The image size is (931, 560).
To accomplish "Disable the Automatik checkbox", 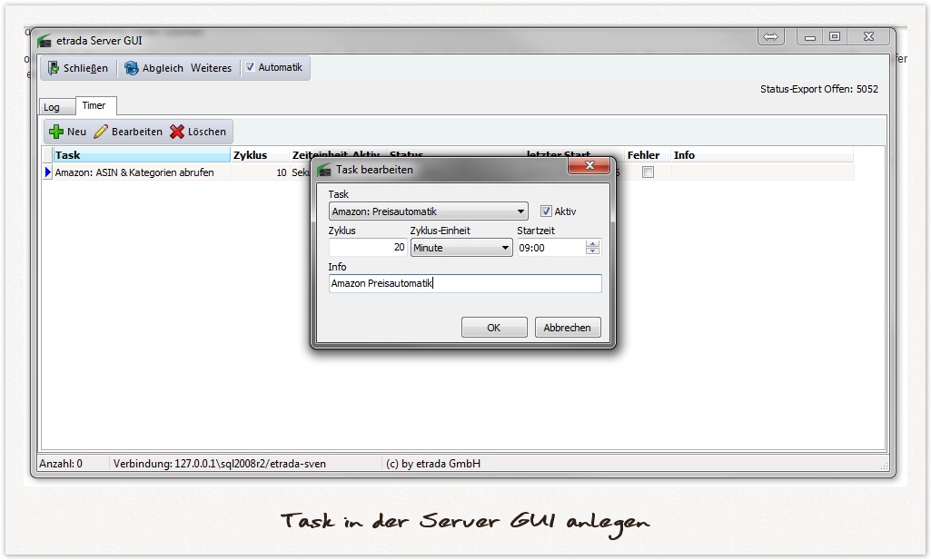I will [250, 67].
